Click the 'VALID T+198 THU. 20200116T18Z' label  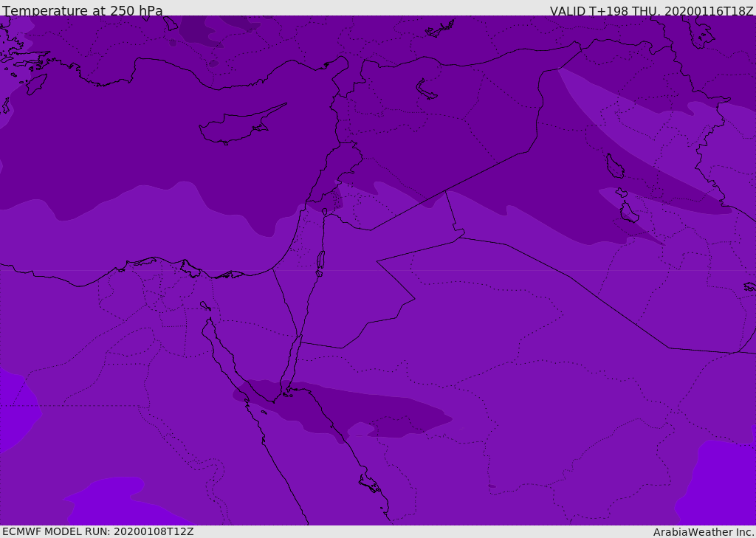tap(652, 10)
